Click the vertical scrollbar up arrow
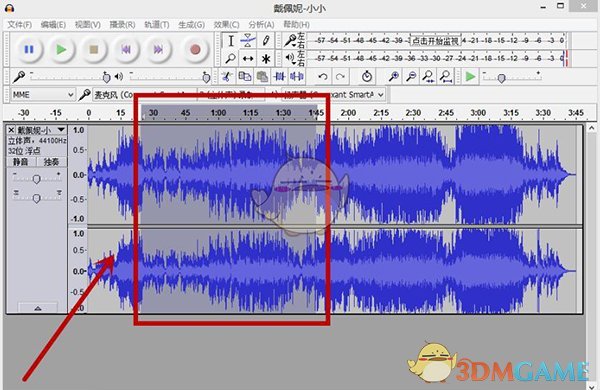 (x=592, y=128)
